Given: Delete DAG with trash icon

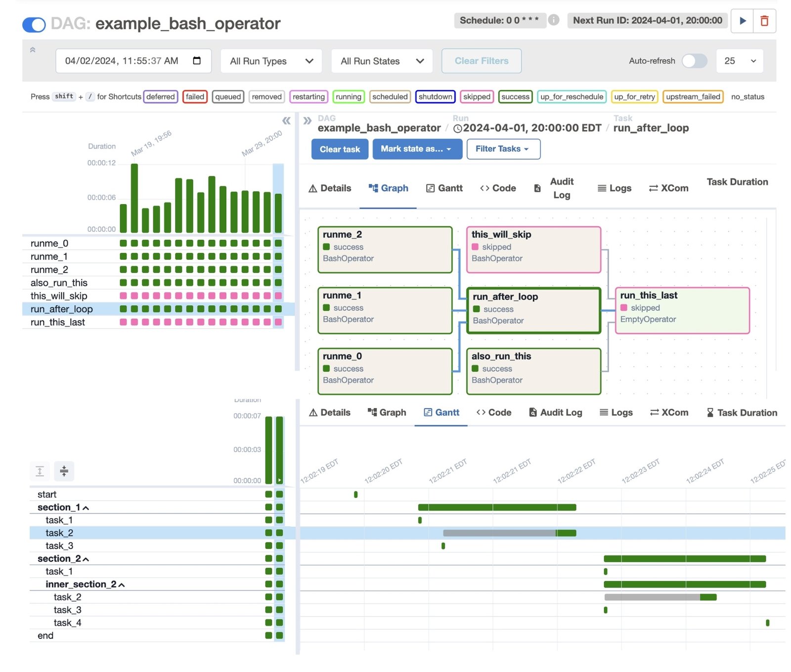Looking at the screenshot, I should [764, 21].
